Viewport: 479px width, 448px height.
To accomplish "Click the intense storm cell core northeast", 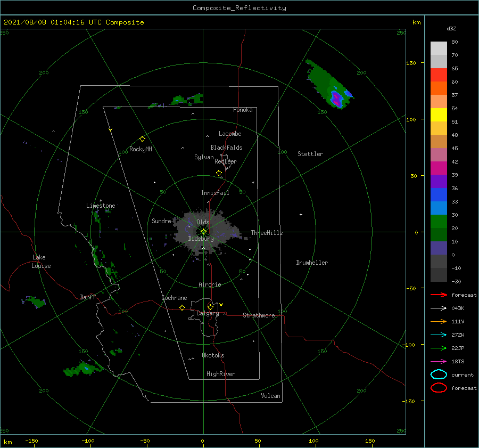I will tap(337, 99).
